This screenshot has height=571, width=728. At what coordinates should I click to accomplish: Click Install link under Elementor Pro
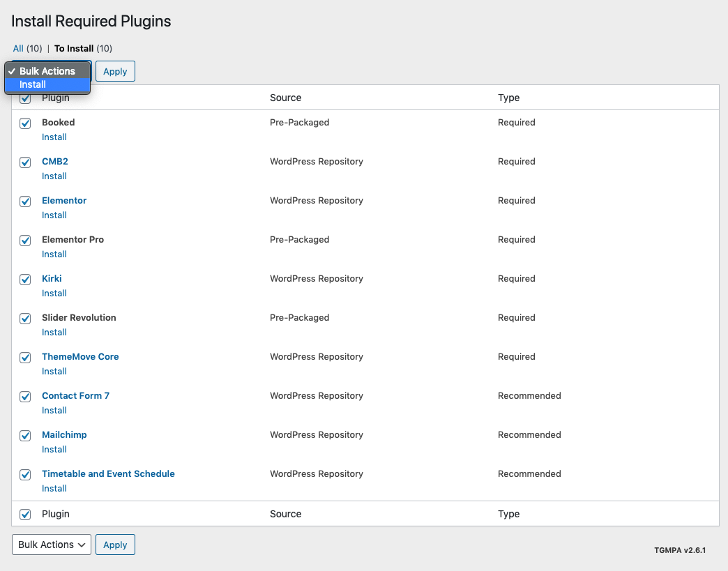[54, 254]
